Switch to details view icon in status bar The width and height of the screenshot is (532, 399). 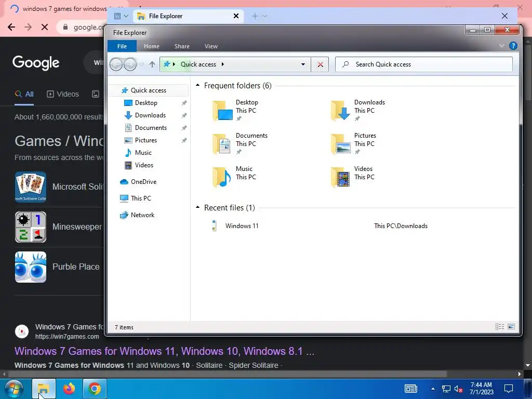click(499, 326)
